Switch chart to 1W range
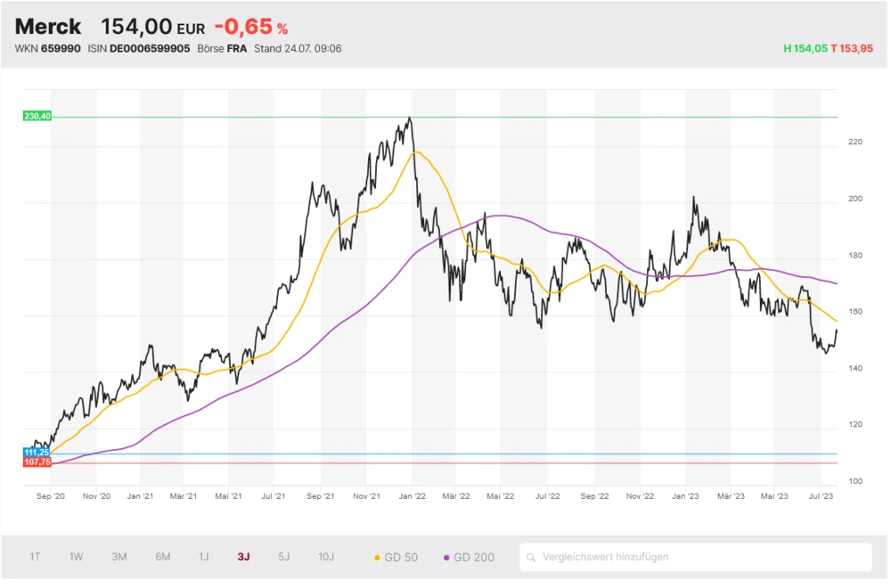The height and width of the screenshot is (588, 891). [77, 557]
